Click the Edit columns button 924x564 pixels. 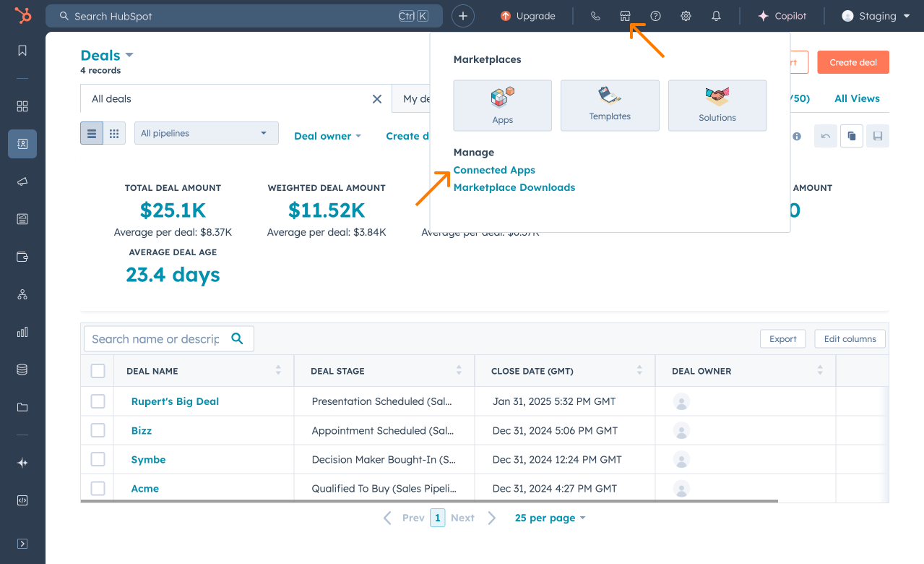[x=850, y=338]
